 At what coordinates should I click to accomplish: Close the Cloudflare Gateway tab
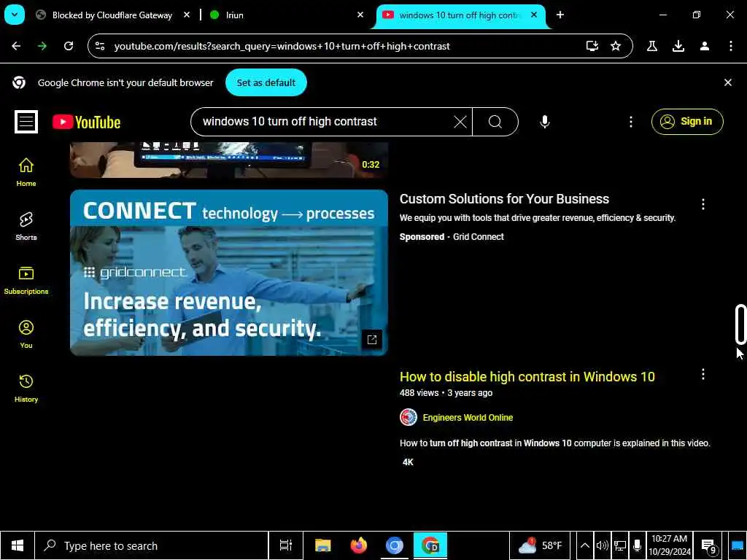coord(187,15)
